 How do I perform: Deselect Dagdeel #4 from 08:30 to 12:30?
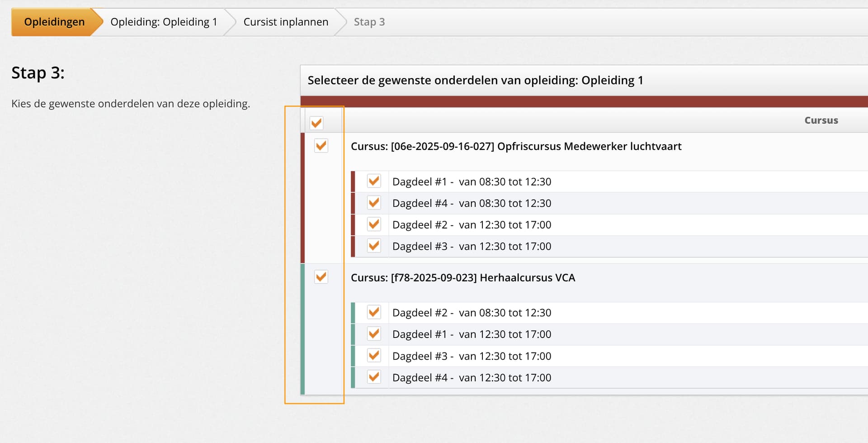374,203
